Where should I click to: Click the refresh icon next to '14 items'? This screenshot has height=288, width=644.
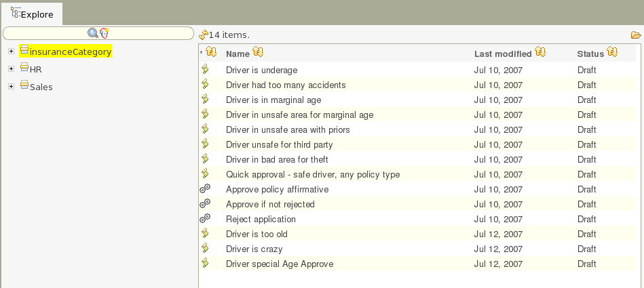click(x=203, y=35)
